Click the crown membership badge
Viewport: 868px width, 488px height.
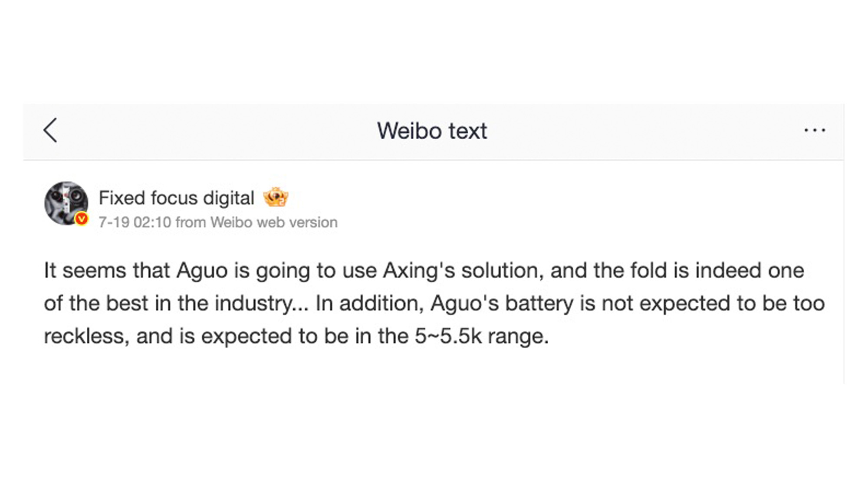click(x=276, y=198)
